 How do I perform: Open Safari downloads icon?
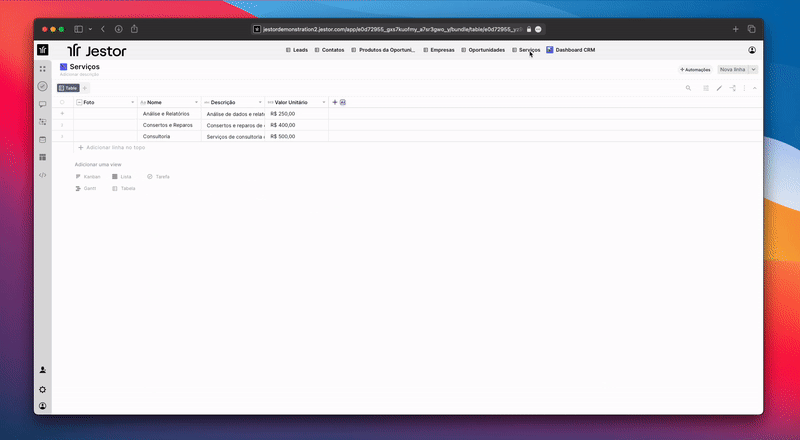[118, 29]
